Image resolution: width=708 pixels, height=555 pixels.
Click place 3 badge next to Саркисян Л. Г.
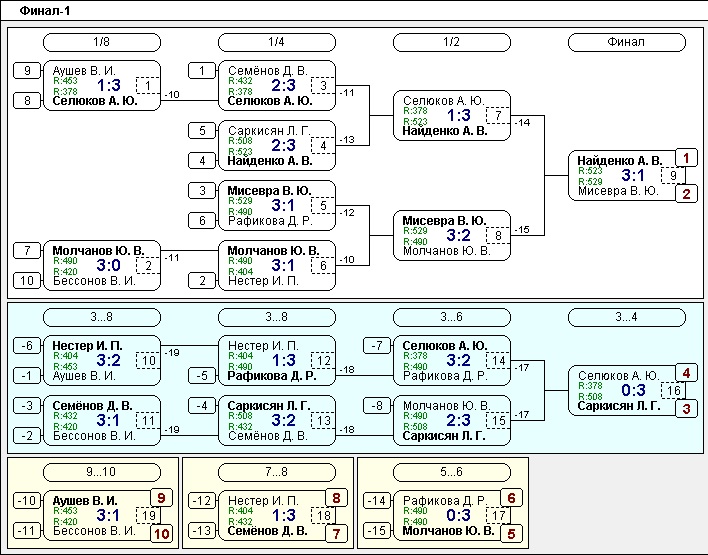tap(686, 409)
